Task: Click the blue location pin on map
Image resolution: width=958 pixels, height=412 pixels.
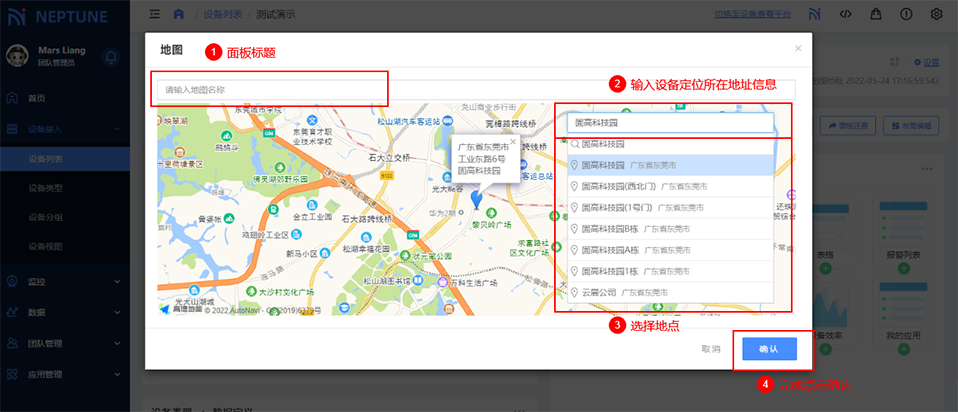Action: click(x=477, y=199)
